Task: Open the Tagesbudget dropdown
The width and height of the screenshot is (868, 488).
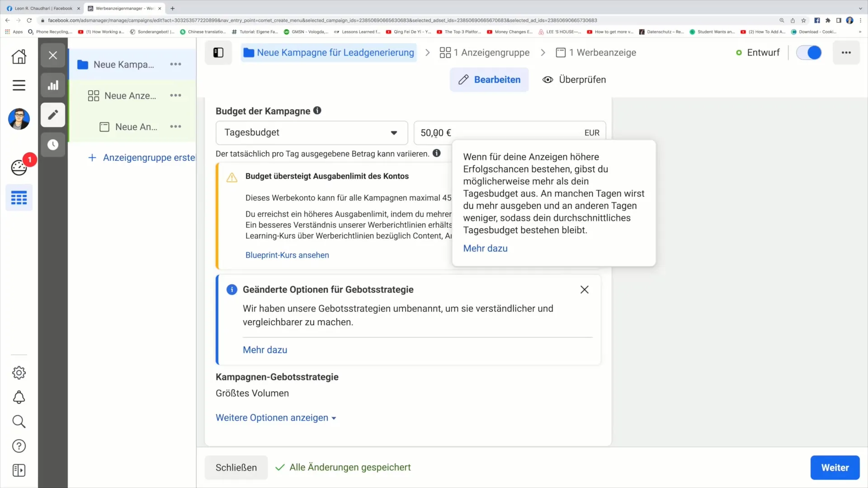Action: pyautogui.click(x=311, y=132)
